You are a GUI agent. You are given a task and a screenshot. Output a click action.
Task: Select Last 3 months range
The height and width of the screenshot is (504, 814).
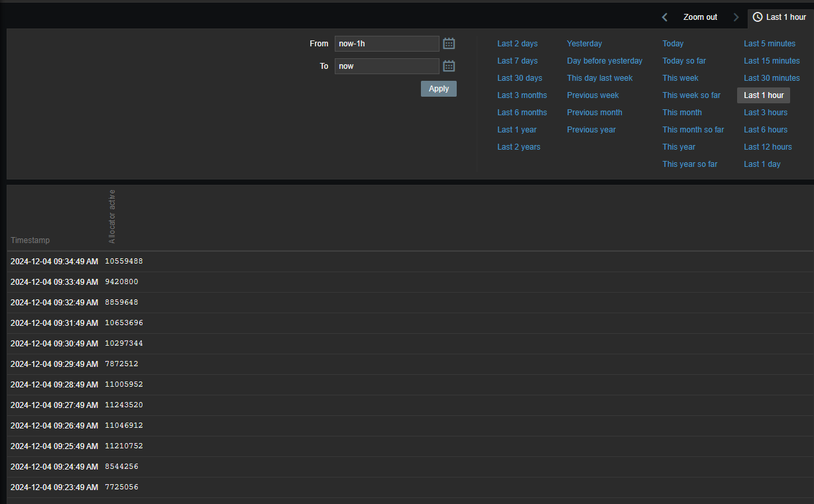522,95
